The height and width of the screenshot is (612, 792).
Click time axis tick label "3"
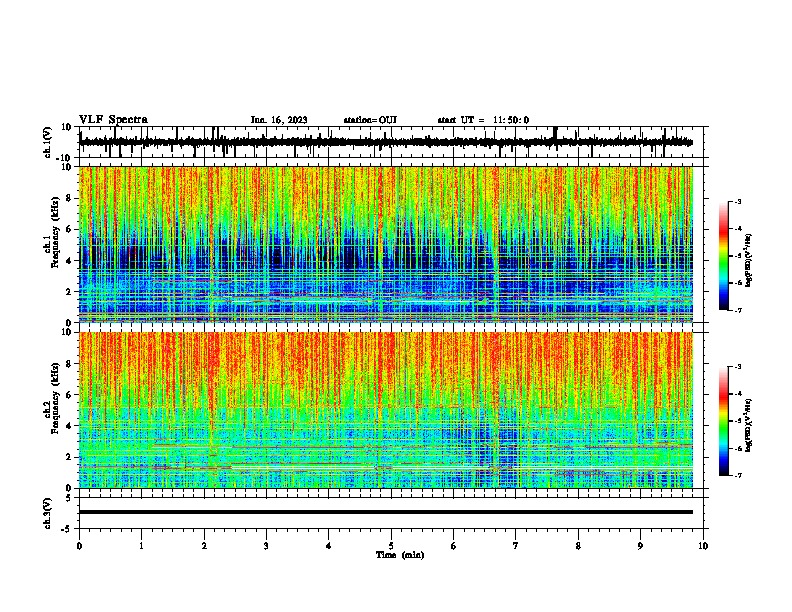(x=266, y=546)
